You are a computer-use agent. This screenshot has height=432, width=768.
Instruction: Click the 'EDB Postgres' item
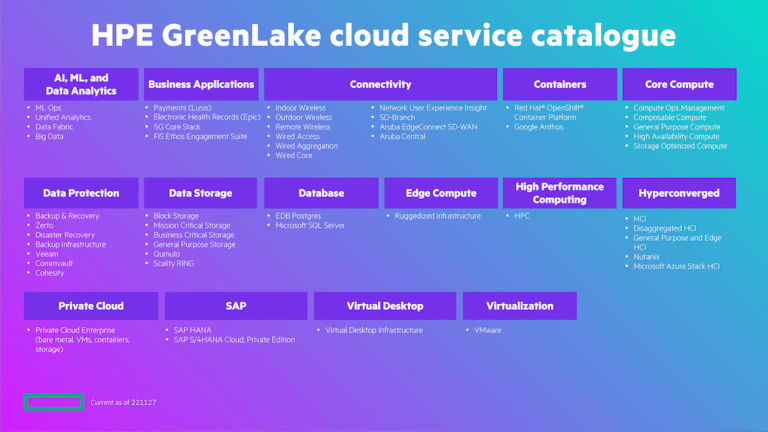(x=298, y=216)
